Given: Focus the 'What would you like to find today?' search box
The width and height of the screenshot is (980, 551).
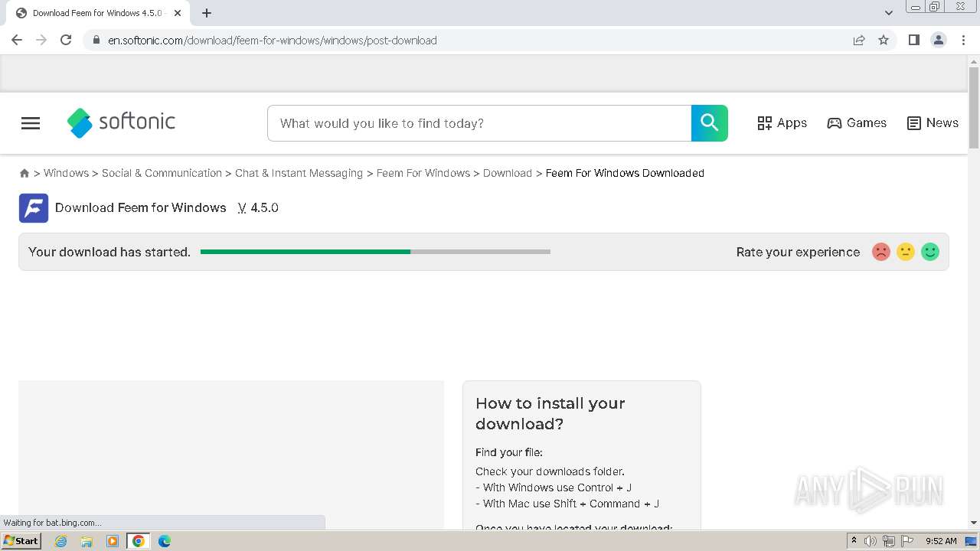Looking at the screenshot, I should [479, 123].
